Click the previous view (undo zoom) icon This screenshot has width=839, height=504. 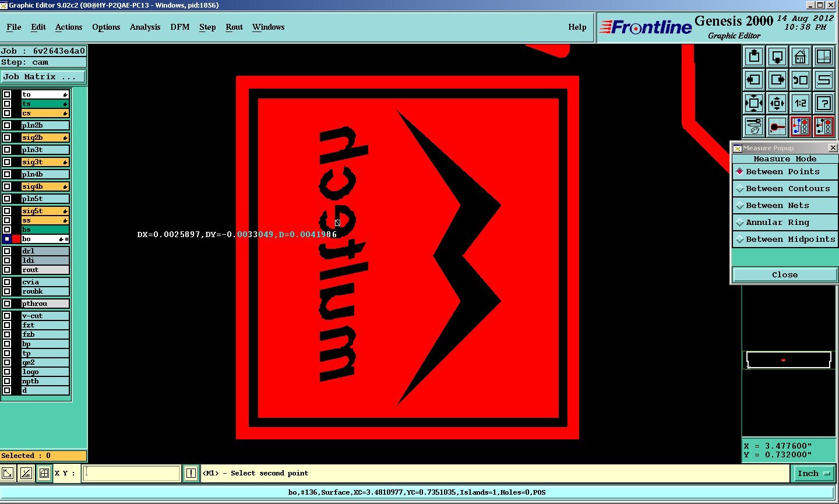801,80
